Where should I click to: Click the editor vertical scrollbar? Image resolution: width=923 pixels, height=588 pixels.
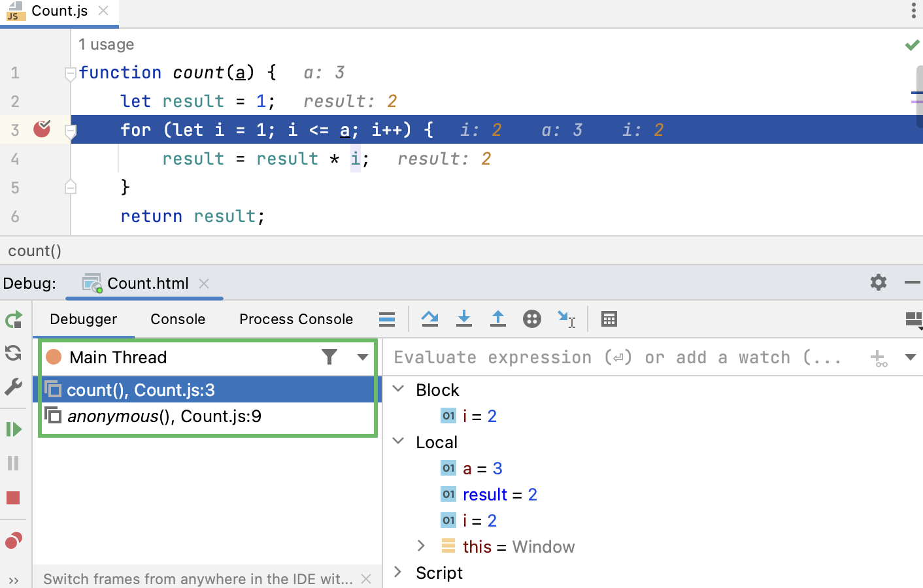pyautogui.click(x=918, y=96)
